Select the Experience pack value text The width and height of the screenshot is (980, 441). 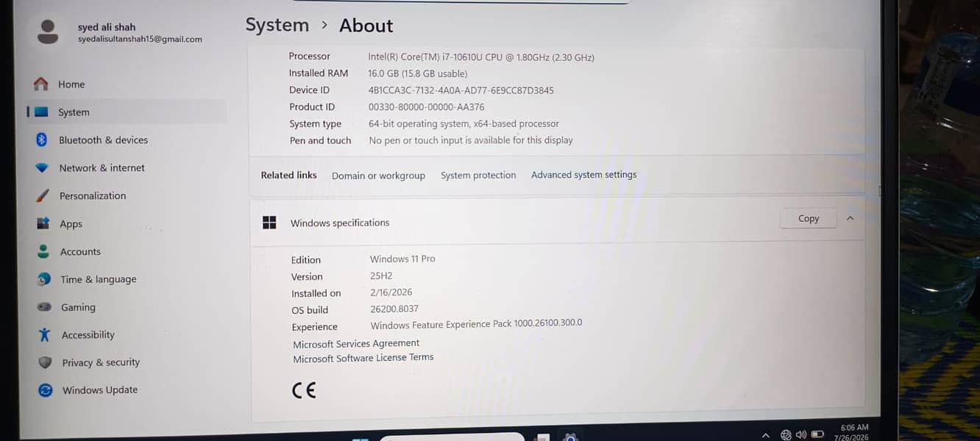click(x=476, y=324)
